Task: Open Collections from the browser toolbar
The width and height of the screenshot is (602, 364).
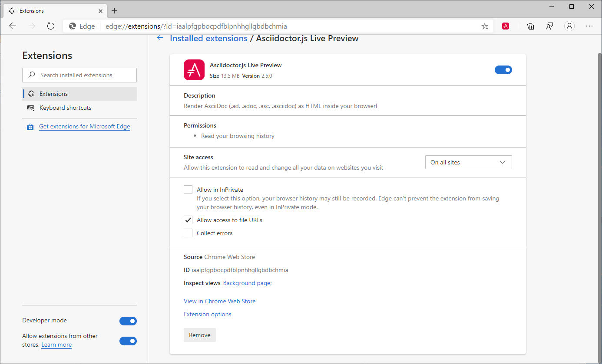Action: 530,26
